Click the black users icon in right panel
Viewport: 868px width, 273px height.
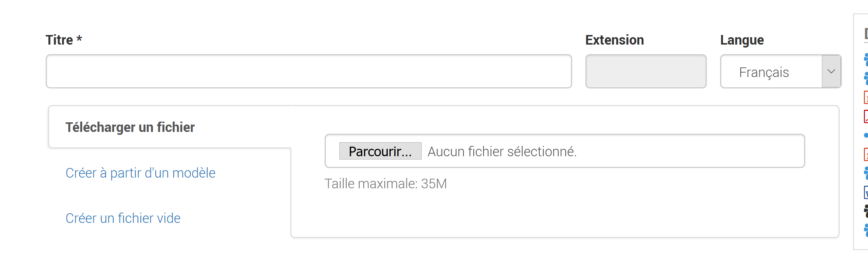click(866, 211)
